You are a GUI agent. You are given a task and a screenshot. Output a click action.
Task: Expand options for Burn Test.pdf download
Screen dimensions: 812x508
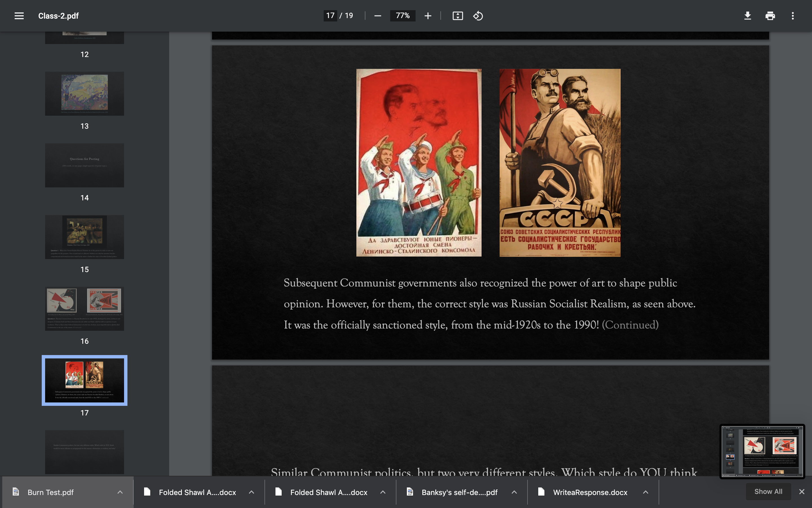coord(120,492)
